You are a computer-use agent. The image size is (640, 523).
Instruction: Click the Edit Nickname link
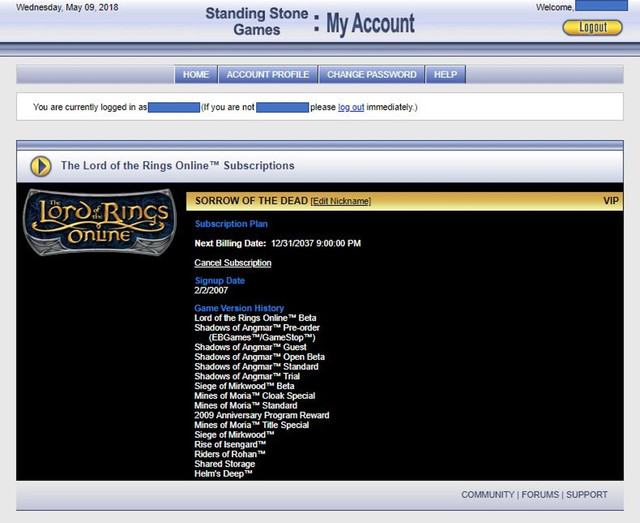341,201
